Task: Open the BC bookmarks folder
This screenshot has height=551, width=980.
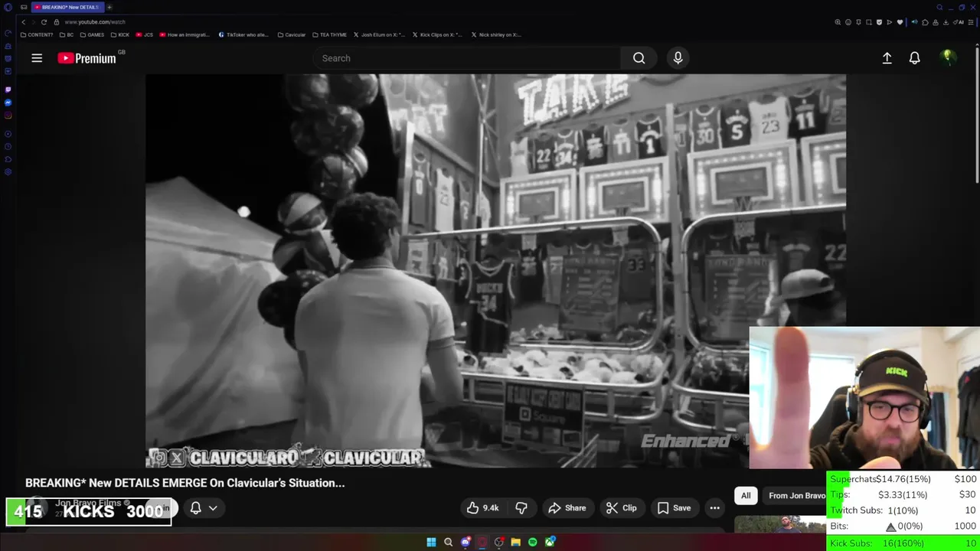Action: pyautogui.click(x=67, y=34)
